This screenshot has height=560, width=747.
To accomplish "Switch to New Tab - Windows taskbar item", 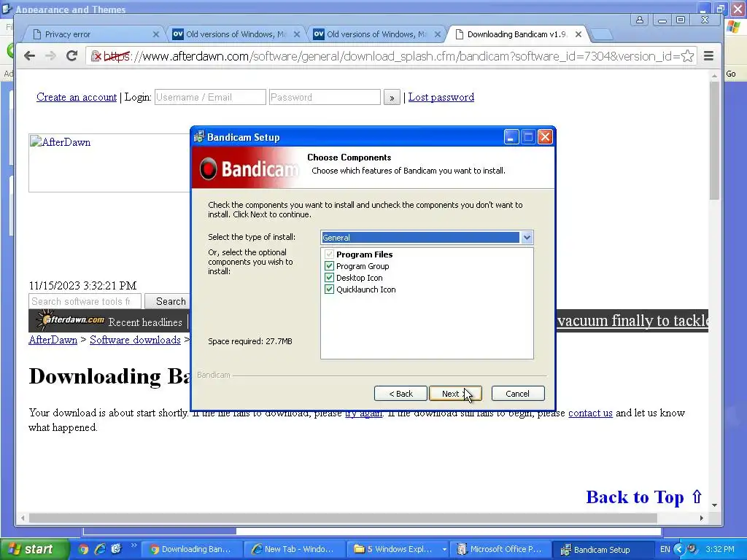I will [295, 549].
